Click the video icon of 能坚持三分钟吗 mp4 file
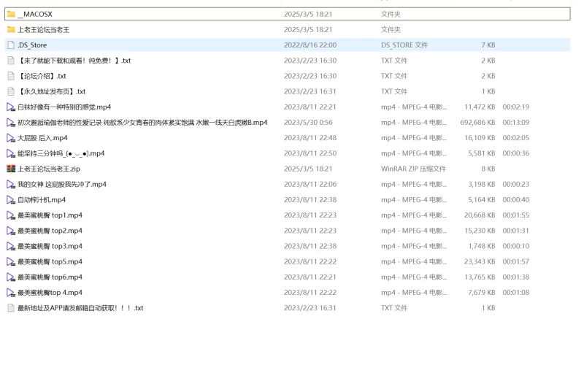The width and height of the screenshot is (584, 392). 11,153
